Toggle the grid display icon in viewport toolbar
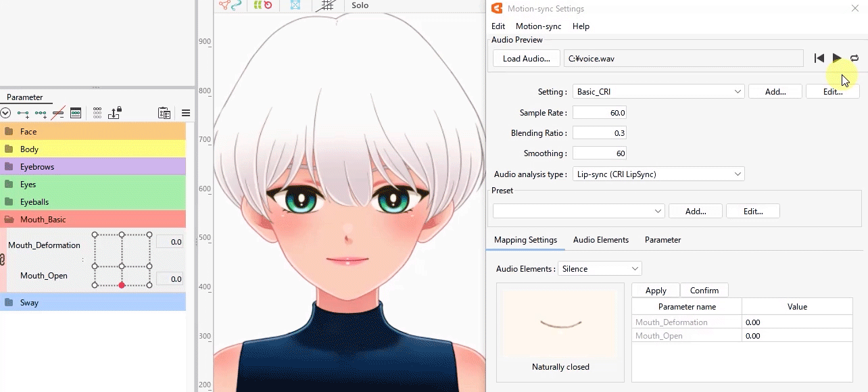Image resolution: width=868 pixels, height=392 pixels. point(328,5)
